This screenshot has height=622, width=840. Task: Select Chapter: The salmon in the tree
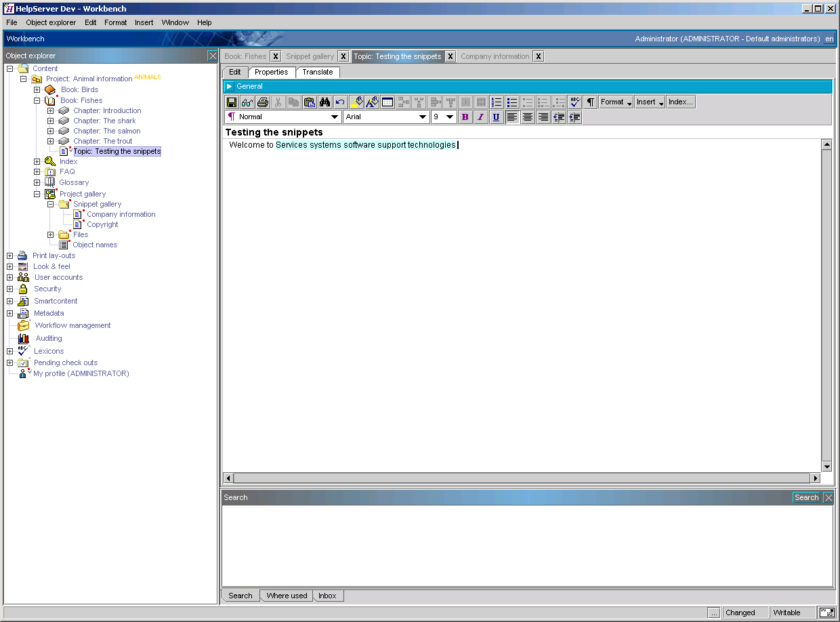tap(107, 131)
